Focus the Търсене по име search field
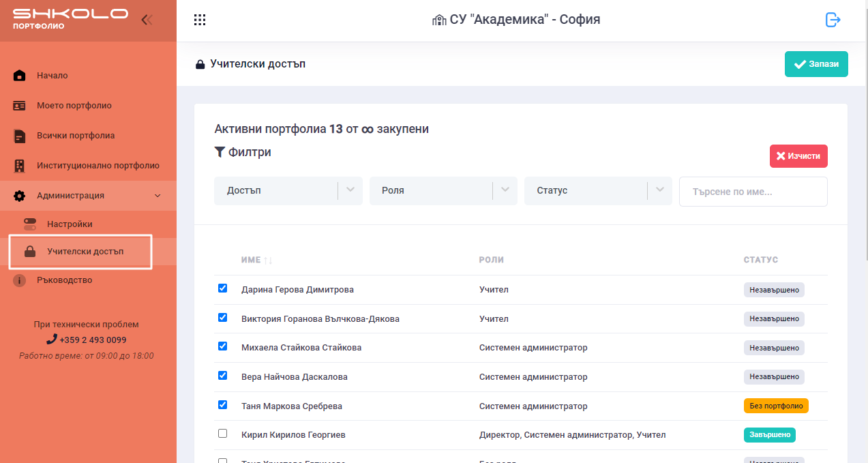Viewport: 868px width, 463px height. click(x=753, y=192)
